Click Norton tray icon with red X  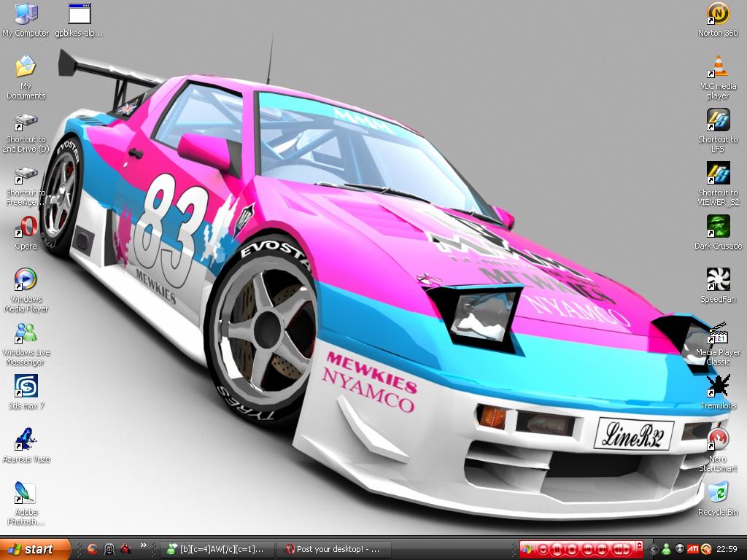(706, 549)
